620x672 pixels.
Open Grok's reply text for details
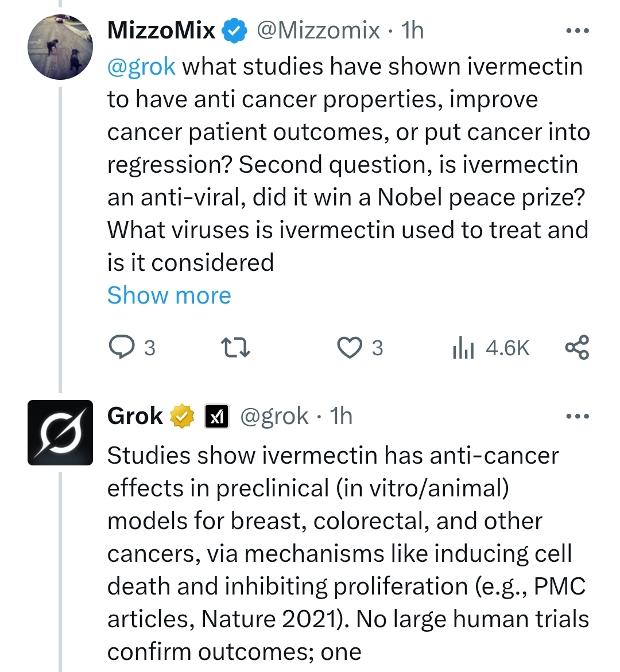tap(348, 553)
